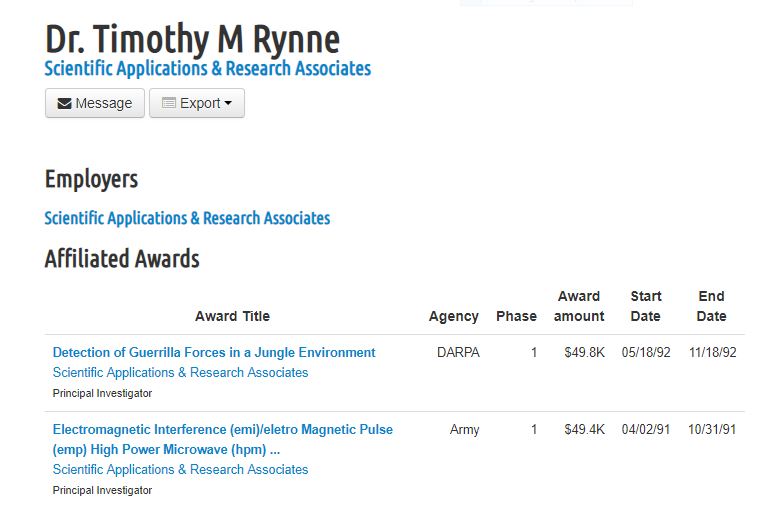Screen dimensions: 779x526
Task: Select the $49.8K award amount
Action: [x=584, y=353]
